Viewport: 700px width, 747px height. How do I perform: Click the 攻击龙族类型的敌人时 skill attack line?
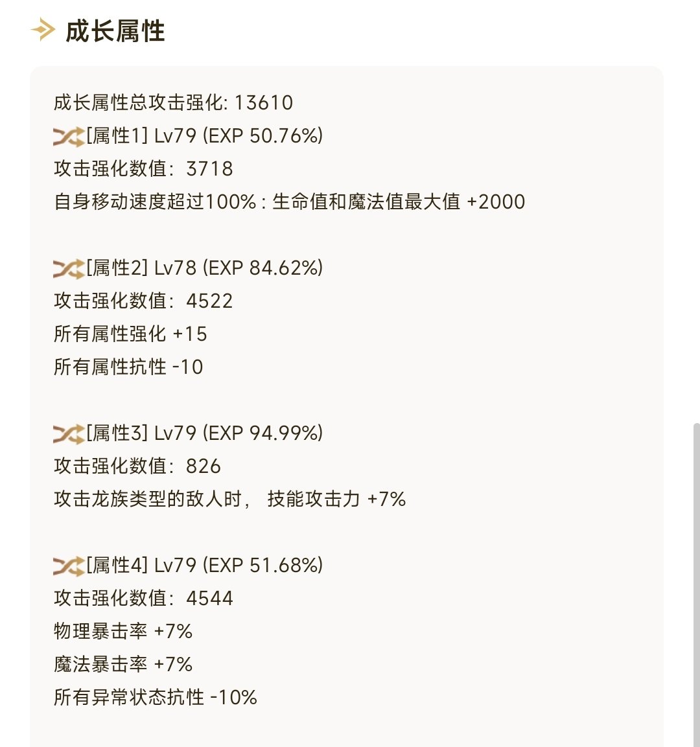tap(229, 499)
